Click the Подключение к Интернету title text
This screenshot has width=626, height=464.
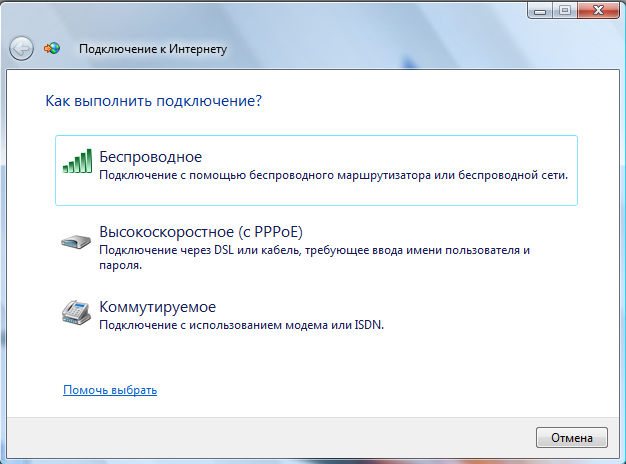point(153,49)
